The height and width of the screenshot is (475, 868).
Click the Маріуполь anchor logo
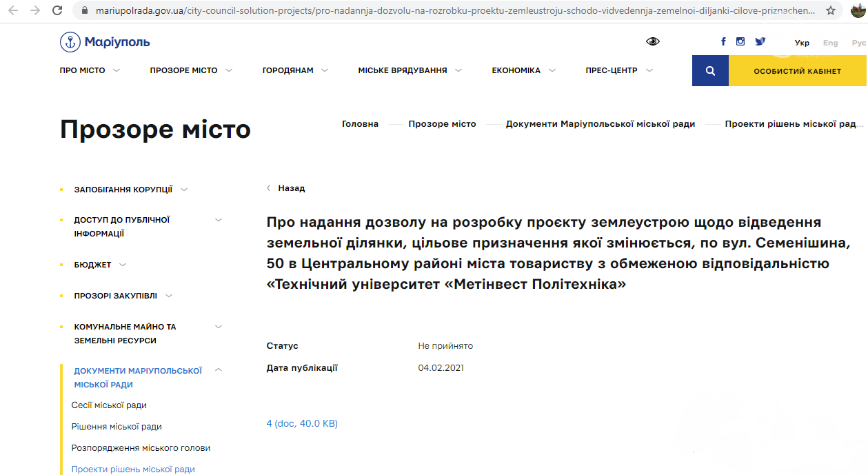click(x=105, y=42)
